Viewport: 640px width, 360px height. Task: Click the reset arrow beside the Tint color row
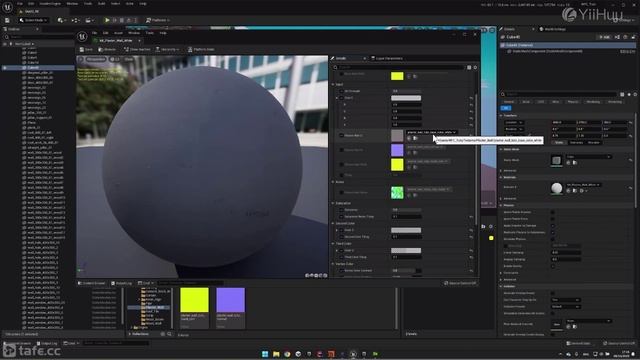coord(471,98)
